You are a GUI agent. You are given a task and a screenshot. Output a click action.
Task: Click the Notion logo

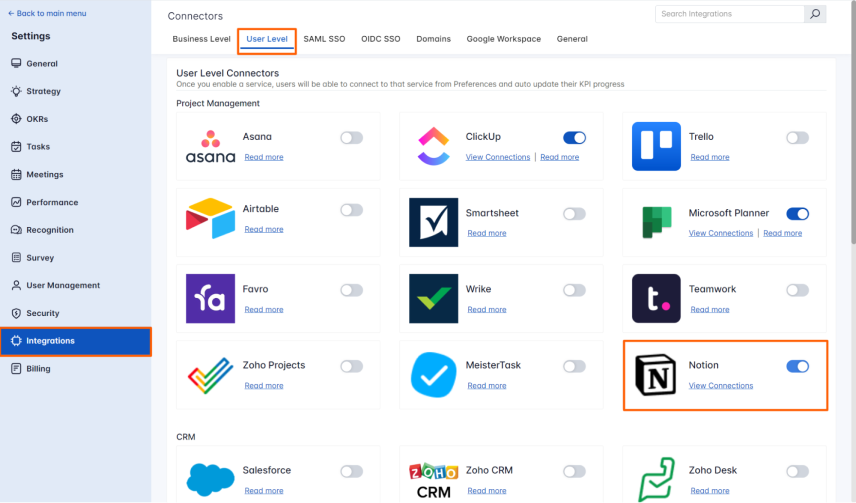[x=656, y=375]
